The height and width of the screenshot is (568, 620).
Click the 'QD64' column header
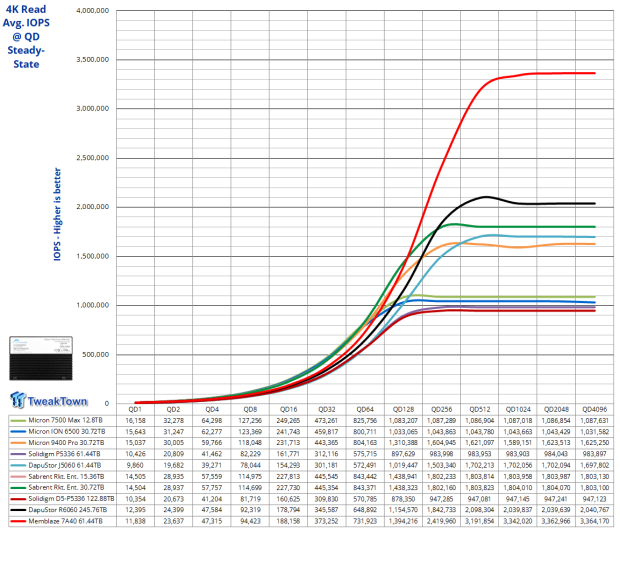[x=365, y=409]
